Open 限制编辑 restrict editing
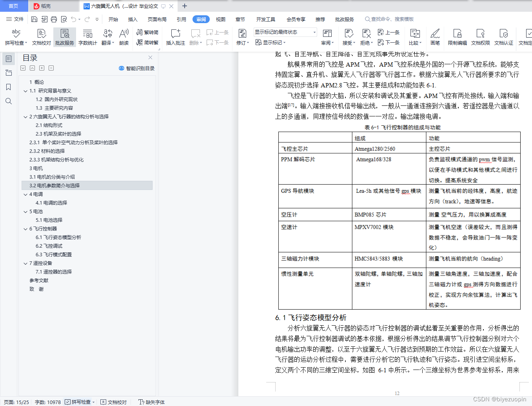This screenshot has height=406, width=532. [x=457, y=37]
